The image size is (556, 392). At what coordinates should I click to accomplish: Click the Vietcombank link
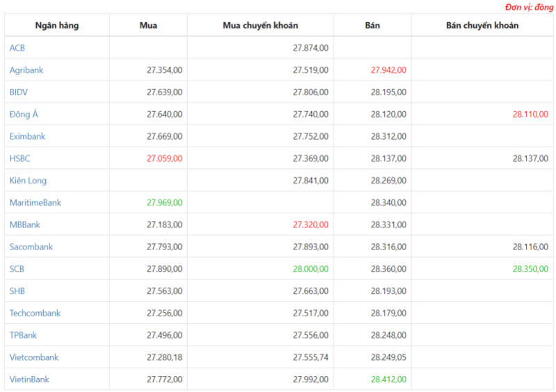point(34,357)
